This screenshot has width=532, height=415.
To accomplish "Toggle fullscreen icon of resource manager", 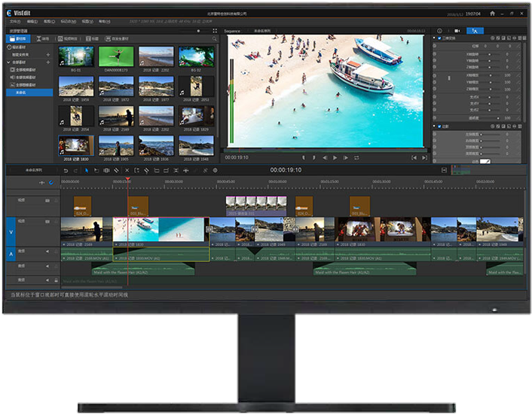I will pyautogui.click(x=215, y=31).
